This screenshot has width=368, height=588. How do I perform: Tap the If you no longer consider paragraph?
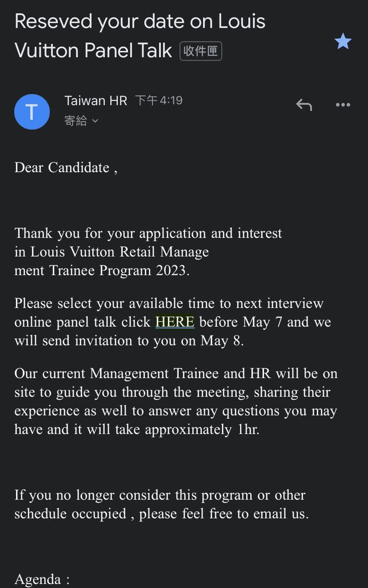[x=161, y=504]
